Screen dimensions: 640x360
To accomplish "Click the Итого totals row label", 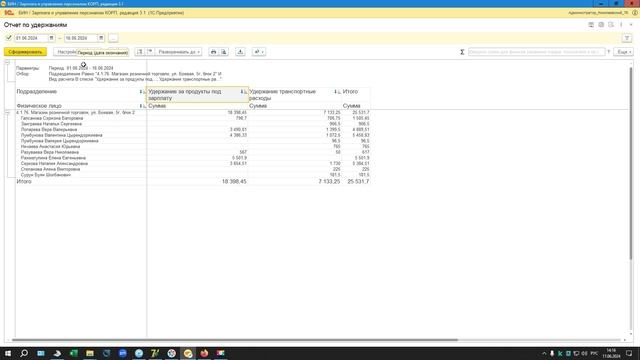I will pyautogui.click(x=24, y=181).
